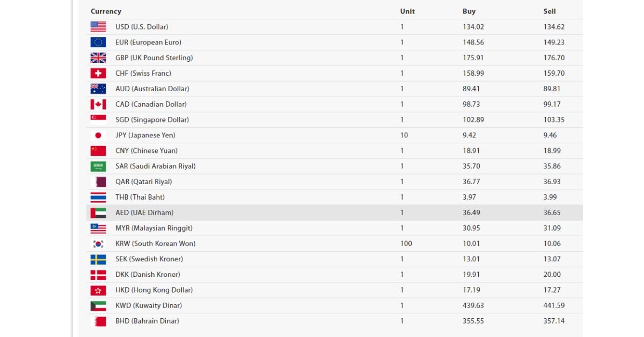644x337 pixels.
Task: Click the Saudi Arabian flag icon
Action: [x=98, y=166]
